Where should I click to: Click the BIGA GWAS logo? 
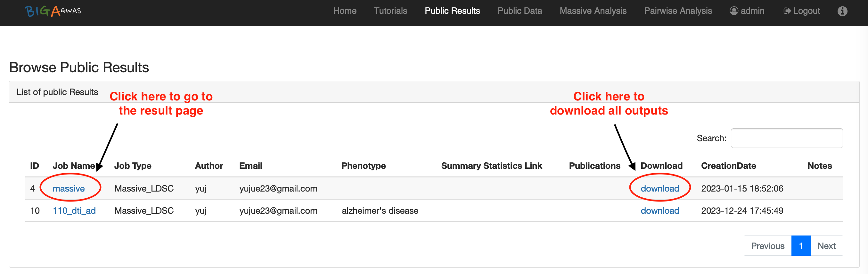(x=53, y=11)
